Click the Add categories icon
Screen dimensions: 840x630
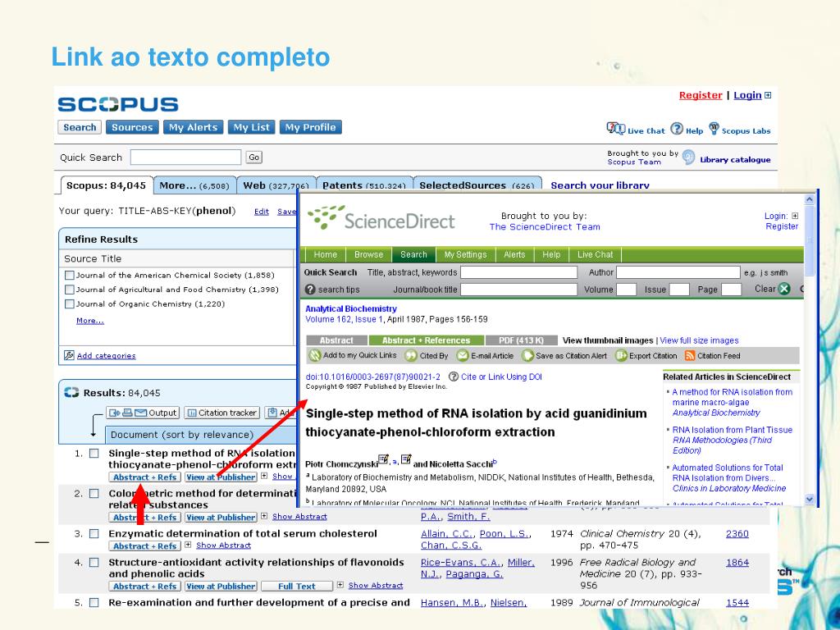click(69, 355)
